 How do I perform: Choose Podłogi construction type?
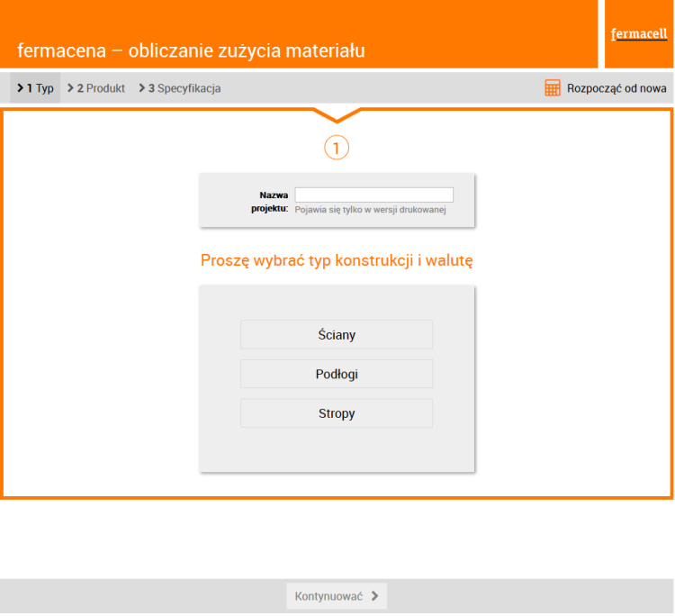point(337,375)
